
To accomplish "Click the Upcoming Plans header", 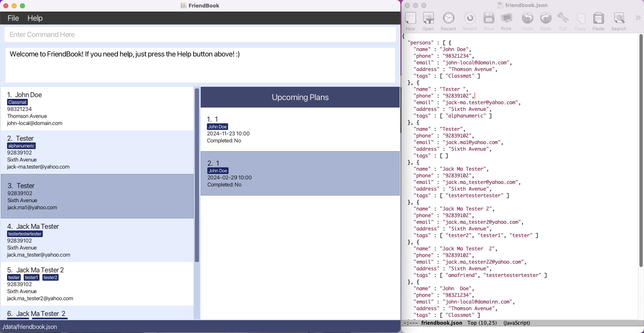I will pyautogui.click(x=300, y=97).
